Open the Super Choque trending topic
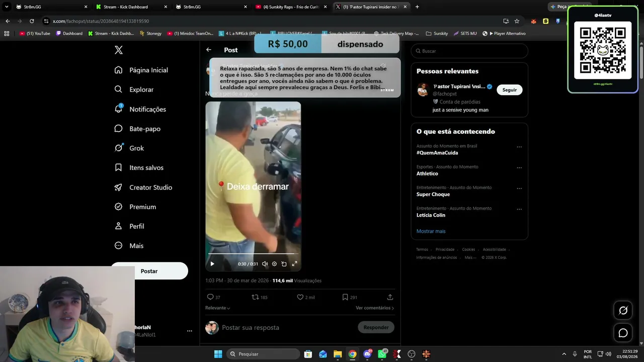 coord(433,194)
